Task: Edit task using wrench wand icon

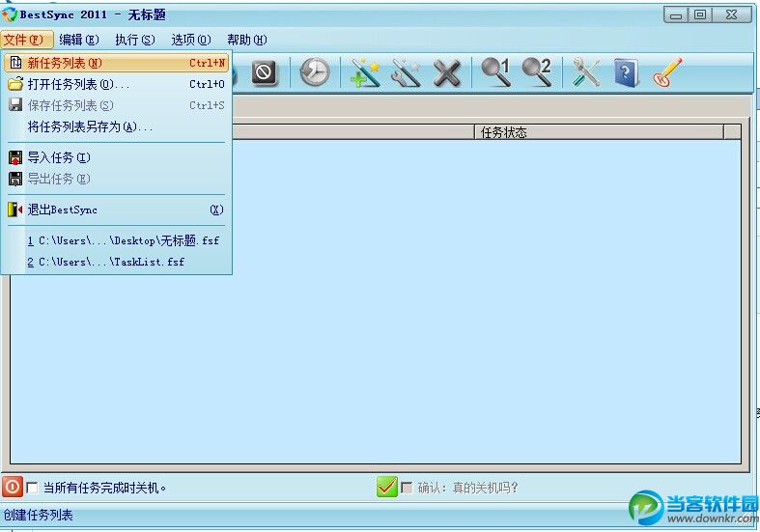Action: point(407,73)
